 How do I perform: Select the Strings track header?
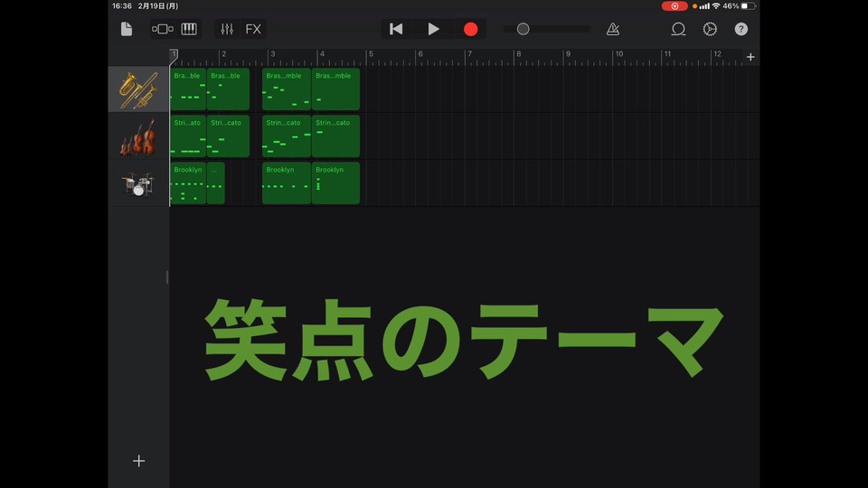tap(138, 136)
